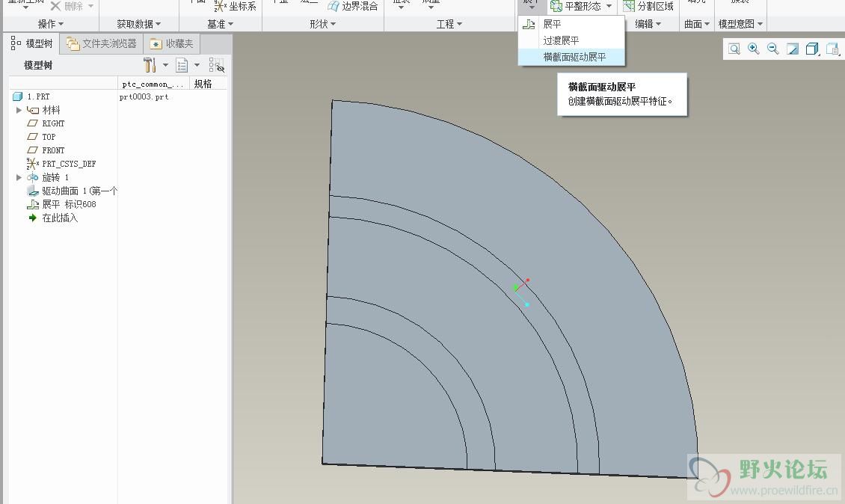Viewport: 845px width, 504px height.
Task: Open the display style cube icon
Action: 811,49
